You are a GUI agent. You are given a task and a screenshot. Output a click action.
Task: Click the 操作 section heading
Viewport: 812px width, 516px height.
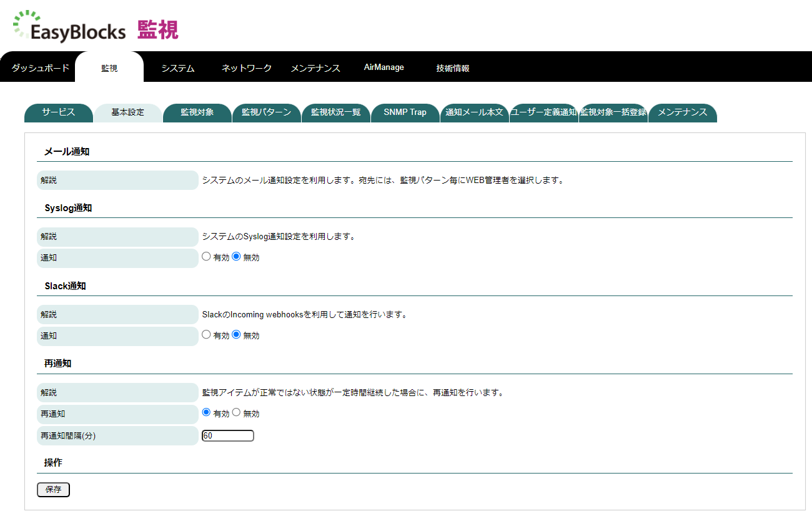[x=54, y=463]
